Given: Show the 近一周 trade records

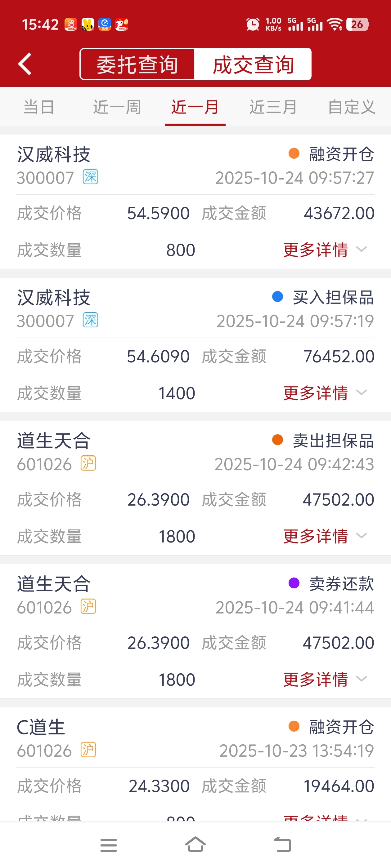Looking at the screenshot, I should click(117, 107).
